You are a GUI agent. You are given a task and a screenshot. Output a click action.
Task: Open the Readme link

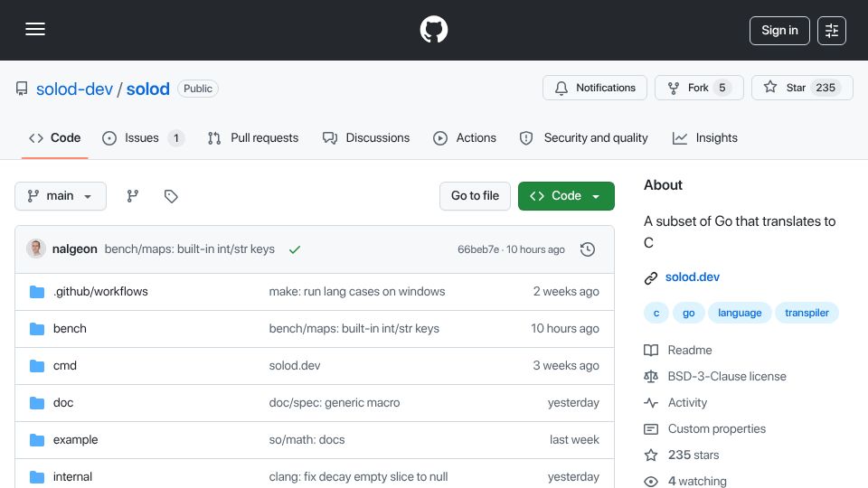coord(678,351)
